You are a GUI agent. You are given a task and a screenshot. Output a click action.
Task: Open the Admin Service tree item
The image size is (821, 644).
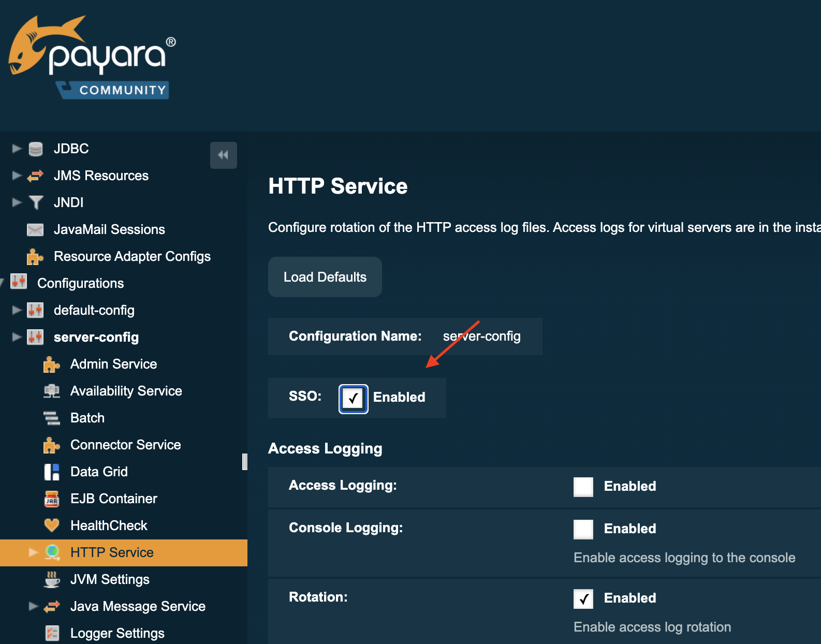113,364
